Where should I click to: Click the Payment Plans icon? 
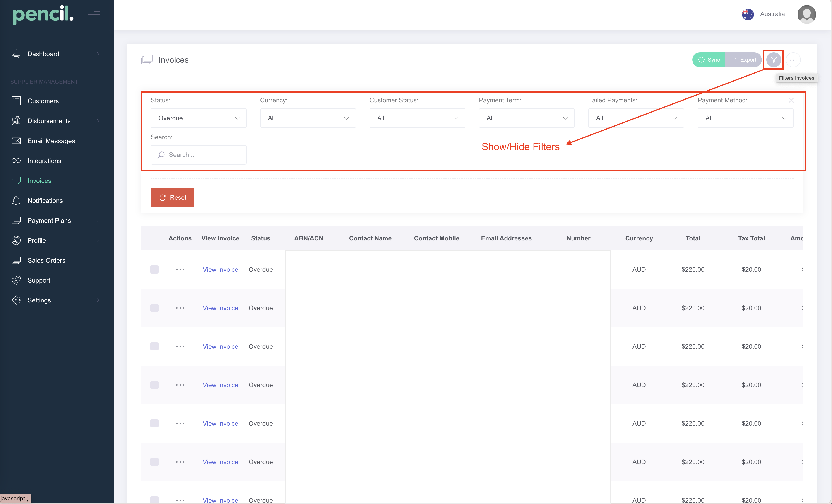click(x=16, y=221)
